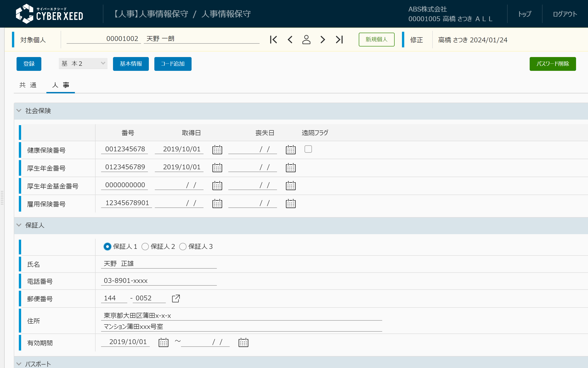Click the パスワード削除 button

click(553, 64)
